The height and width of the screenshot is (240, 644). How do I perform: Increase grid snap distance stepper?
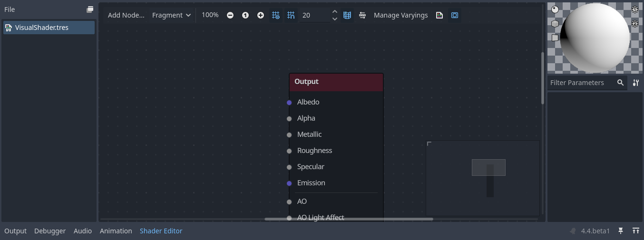coord(335,12)
